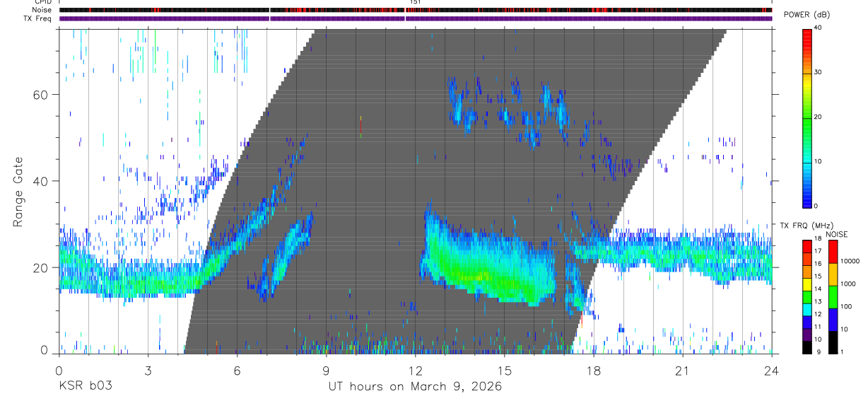Viewport: 868px width, 401px height.
Task: Click the '20' tick on the POWER scale
Action: pos(819,117)
